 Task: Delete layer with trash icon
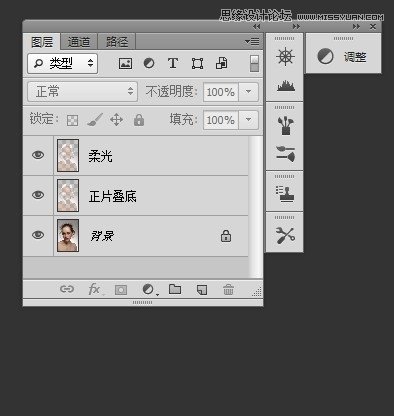point(228,289)
